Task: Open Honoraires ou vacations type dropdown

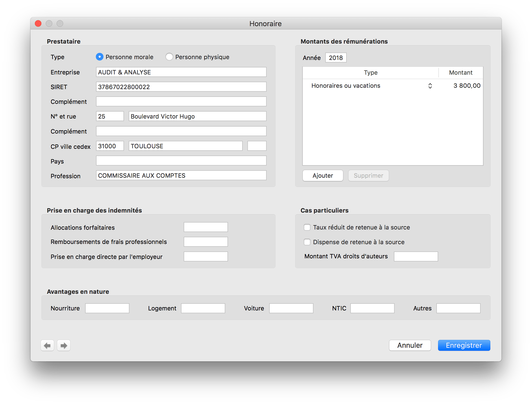Action: click(430, 86)
